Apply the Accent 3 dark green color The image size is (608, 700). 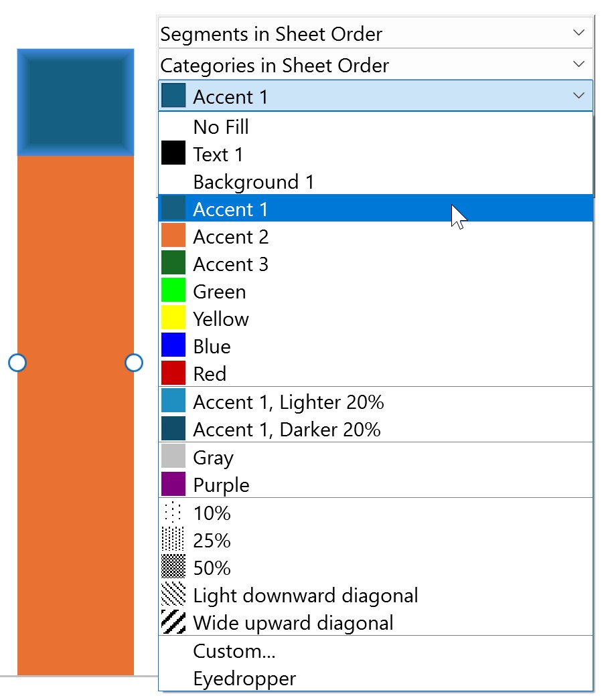pos(230,264)
